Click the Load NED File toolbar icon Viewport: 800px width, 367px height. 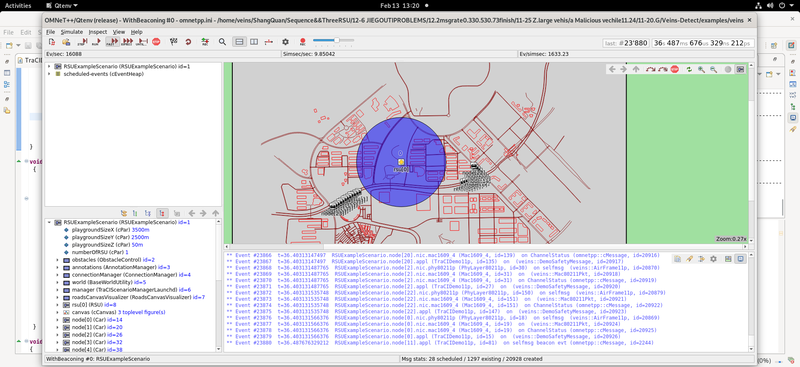click(x=66, y=42)
